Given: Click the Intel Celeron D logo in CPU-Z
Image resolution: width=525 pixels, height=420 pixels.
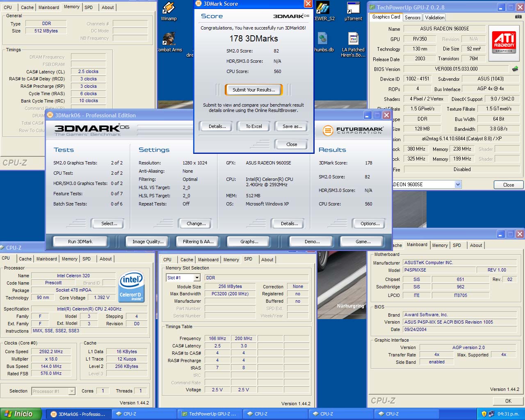Looking at the screenshot, I should (131, 286).
